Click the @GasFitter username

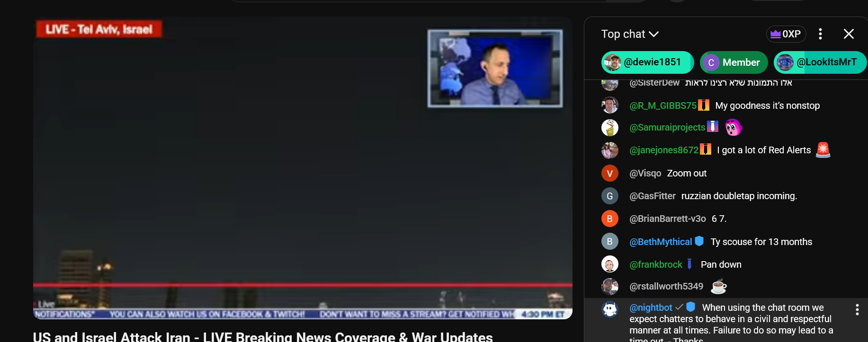pos(653,196)
